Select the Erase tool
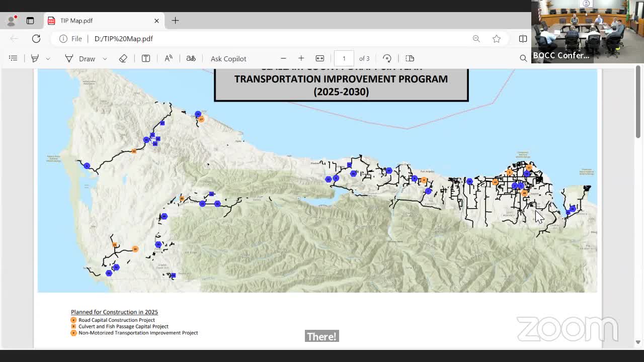 point(123,58)
